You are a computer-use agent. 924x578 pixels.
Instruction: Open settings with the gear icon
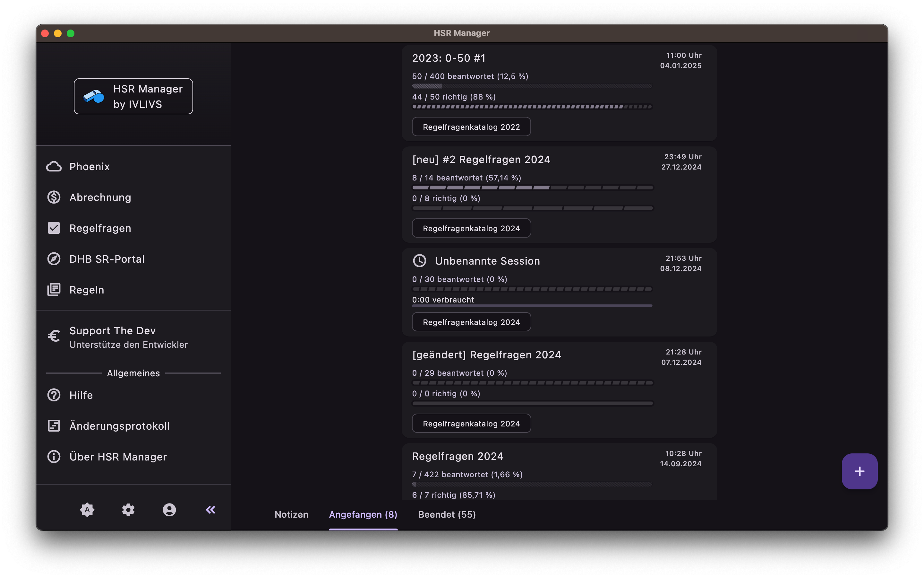point(128,510)
